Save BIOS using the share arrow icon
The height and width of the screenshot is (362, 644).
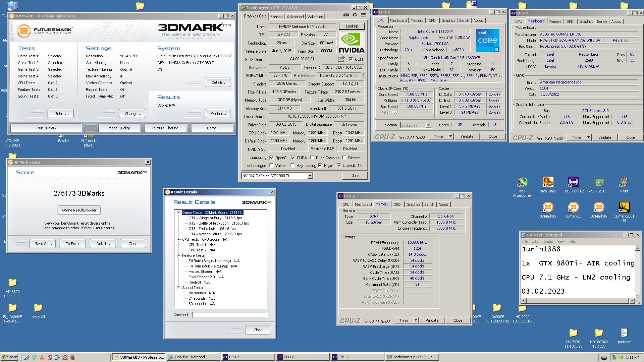(x=341, y=59)
